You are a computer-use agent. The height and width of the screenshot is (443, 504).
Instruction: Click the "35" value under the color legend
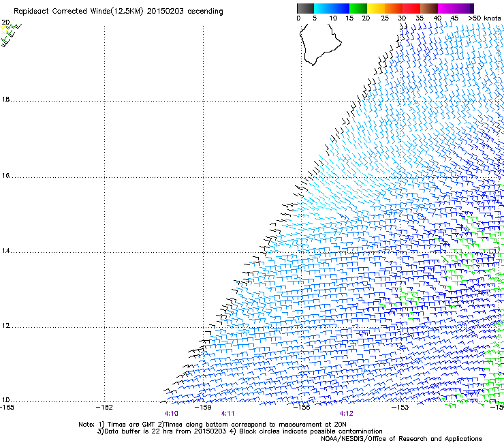point(420,18)
